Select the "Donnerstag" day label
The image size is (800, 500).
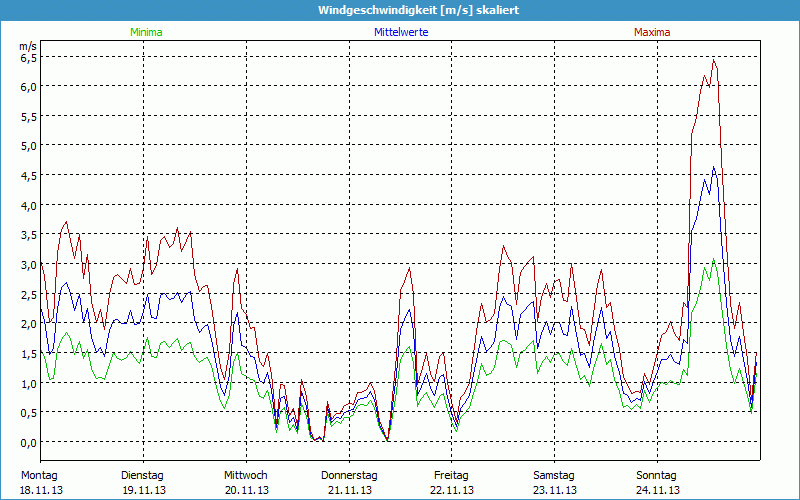point(349,475)
